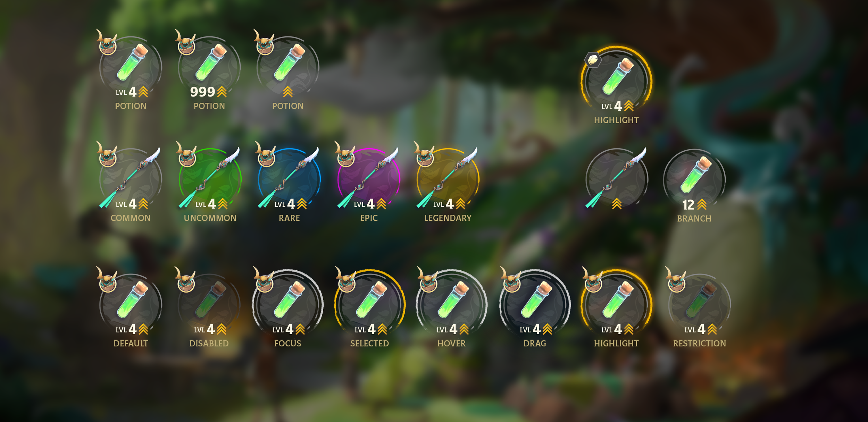
Task: Choose the green Uncommon spear slot
Action: 210,180
